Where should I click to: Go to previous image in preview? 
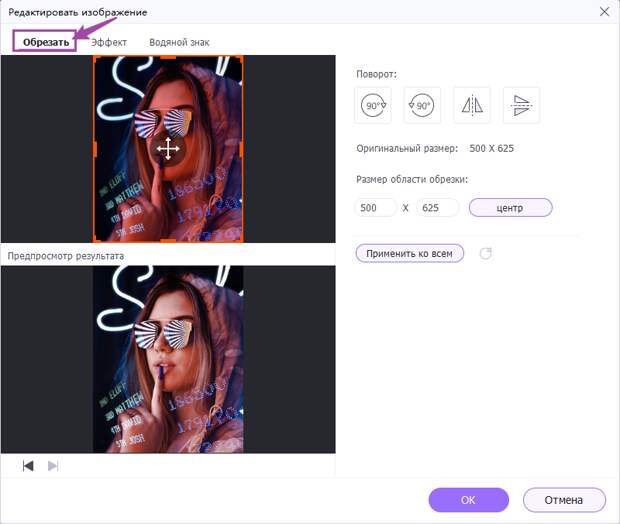click(x=28, y=466)
